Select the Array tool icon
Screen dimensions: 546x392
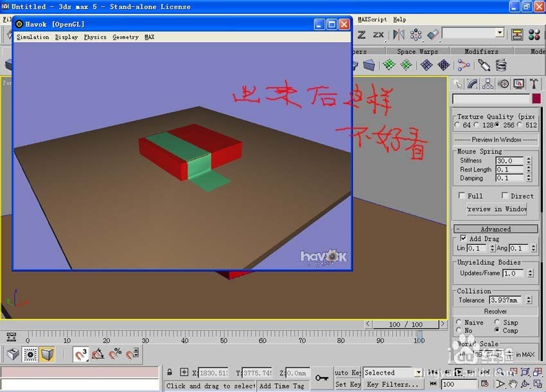click(x=416, y=35)
